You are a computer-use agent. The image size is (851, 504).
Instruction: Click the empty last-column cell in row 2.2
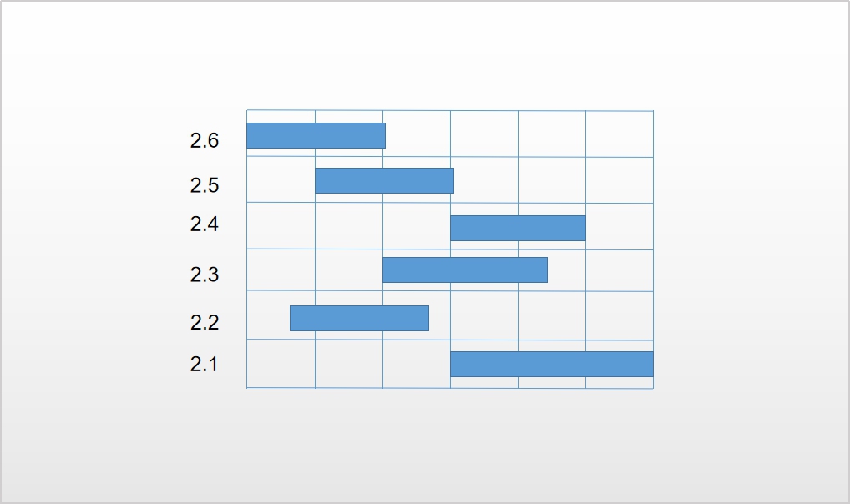click(x=620, y=315)
